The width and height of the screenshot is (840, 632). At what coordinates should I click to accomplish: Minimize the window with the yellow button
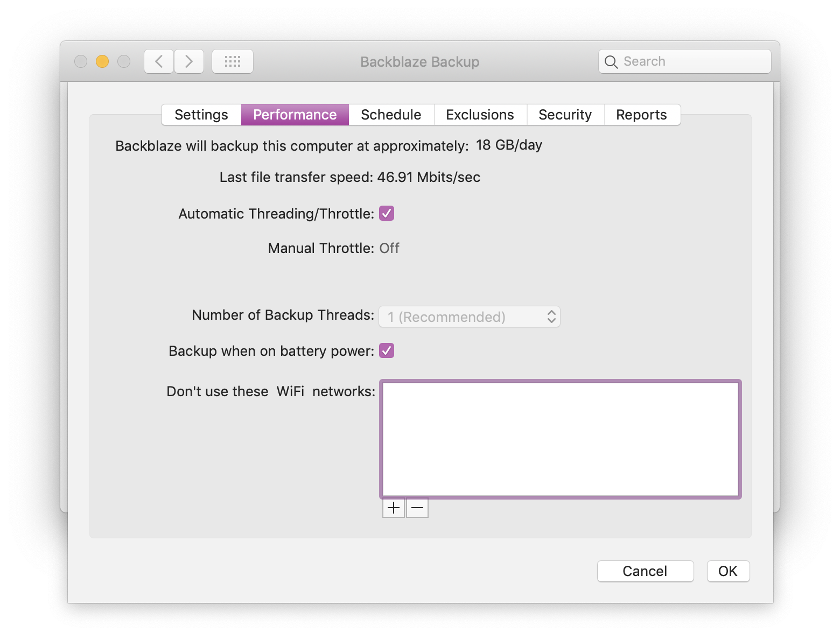pyautogui.click(x=102, y=61)
